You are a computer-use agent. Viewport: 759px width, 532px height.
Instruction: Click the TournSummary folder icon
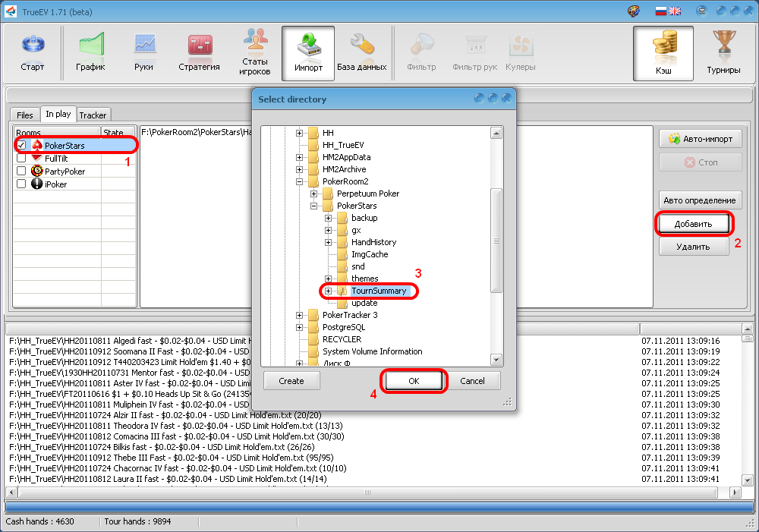point(342,291)
